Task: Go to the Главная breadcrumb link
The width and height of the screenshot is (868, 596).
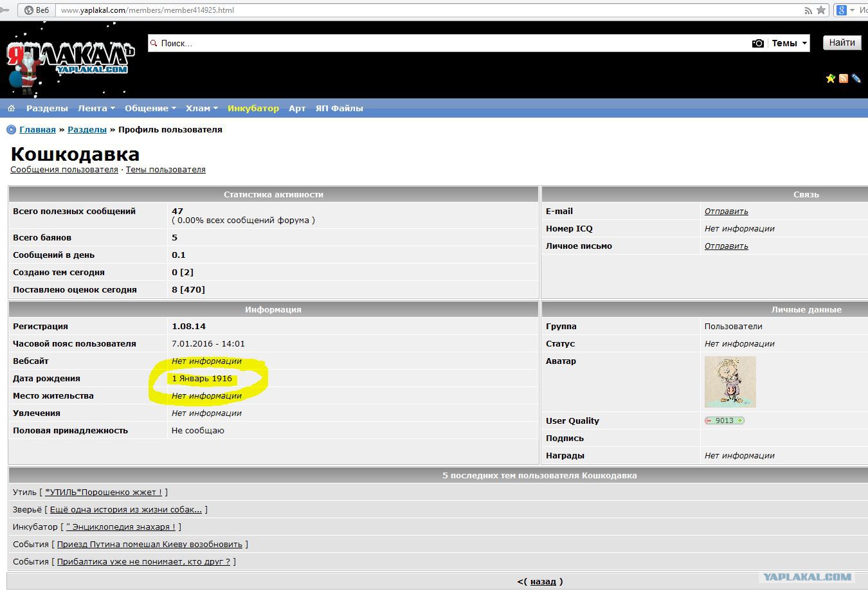Action: [x=37, y=129]
